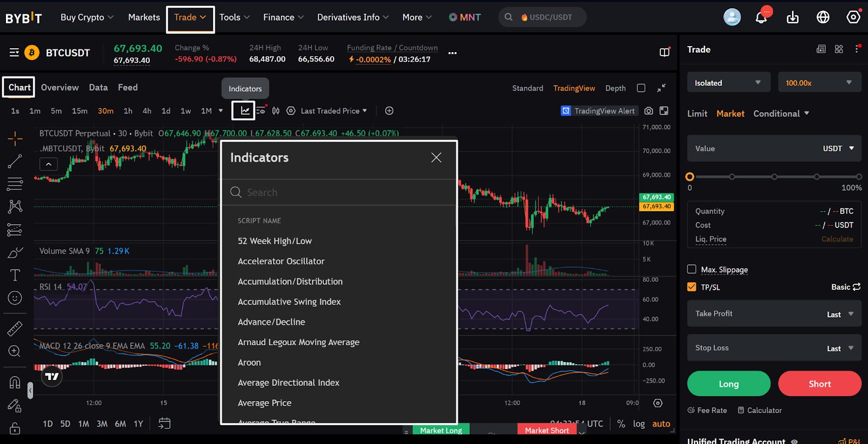Open the Take Profit Last price dropdown
This screenshot has width=868, height=444.
tap(840, 314)
